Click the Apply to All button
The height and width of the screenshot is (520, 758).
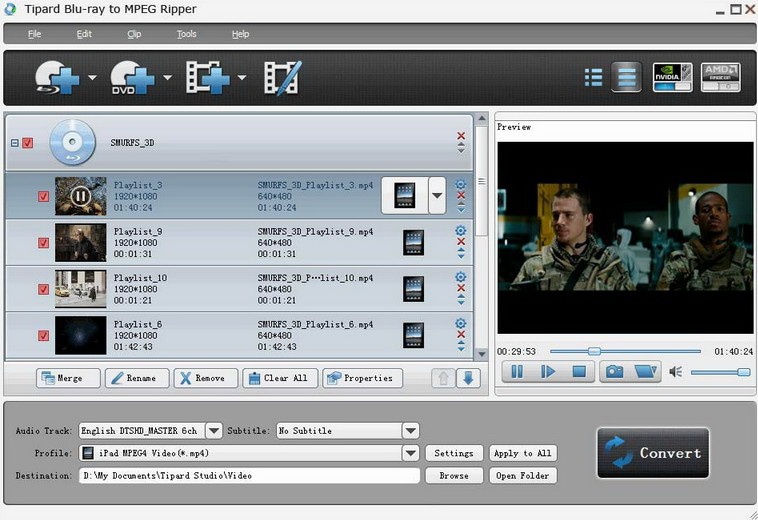(x=522, y=453)
